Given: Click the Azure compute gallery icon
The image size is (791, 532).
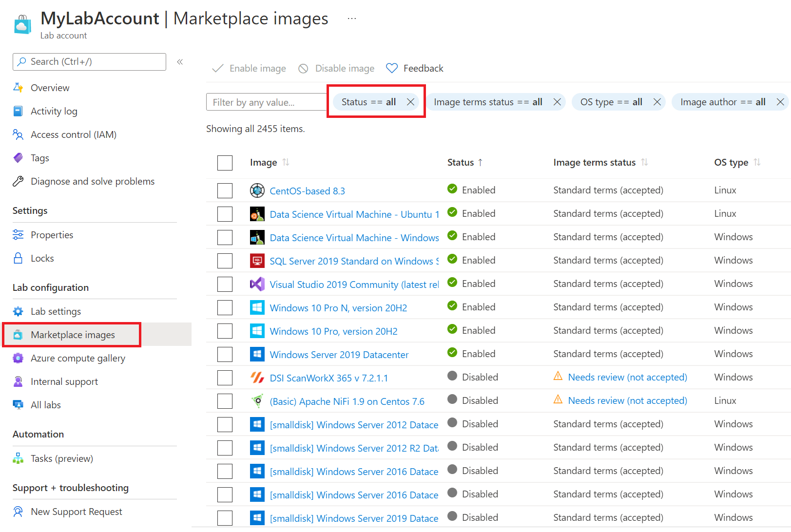Looking at the screenshot, I should 18,358.
